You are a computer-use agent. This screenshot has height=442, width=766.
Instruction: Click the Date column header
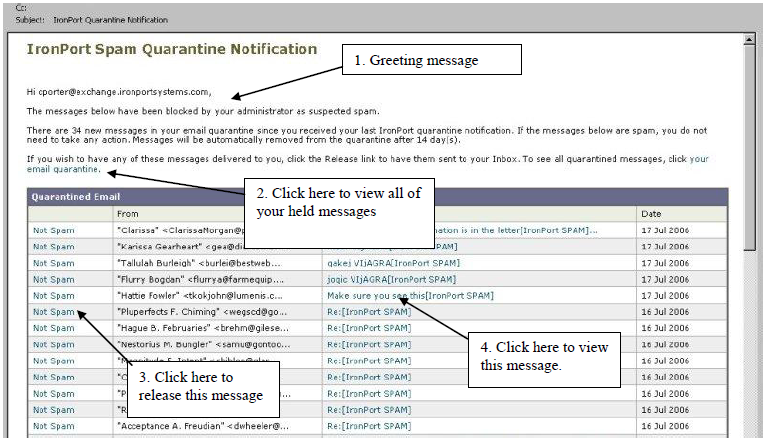click(652, 213)
